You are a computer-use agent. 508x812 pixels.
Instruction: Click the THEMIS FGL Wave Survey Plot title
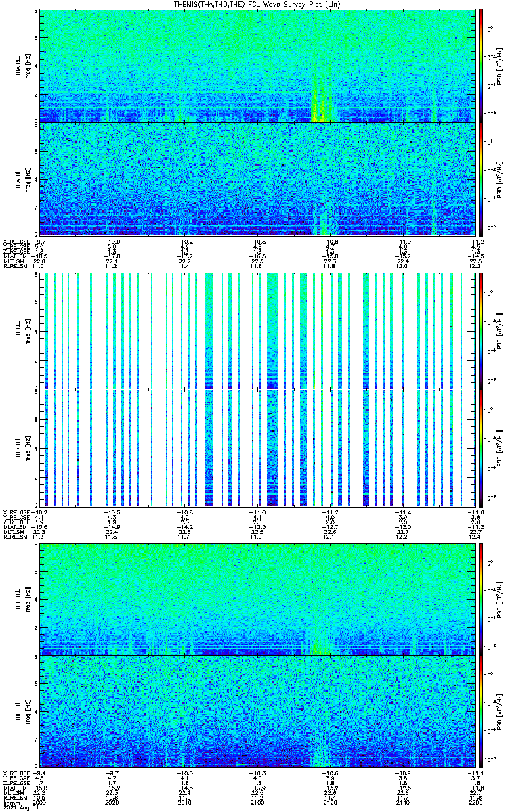tap(258, 4)
